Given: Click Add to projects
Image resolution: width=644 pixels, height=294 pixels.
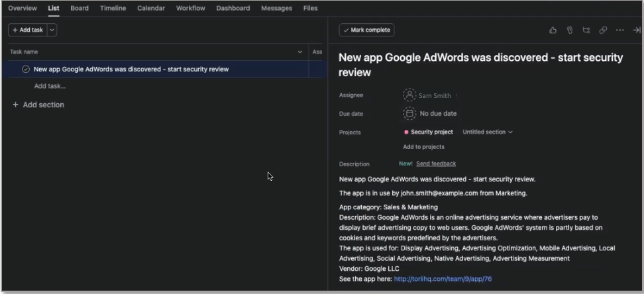Looking at the screenshot, I should click(x=423, y=146).
